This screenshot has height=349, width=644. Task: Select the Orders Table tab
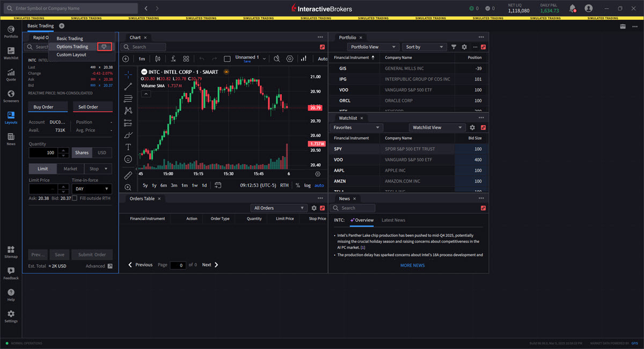click(x=142, y=199)
